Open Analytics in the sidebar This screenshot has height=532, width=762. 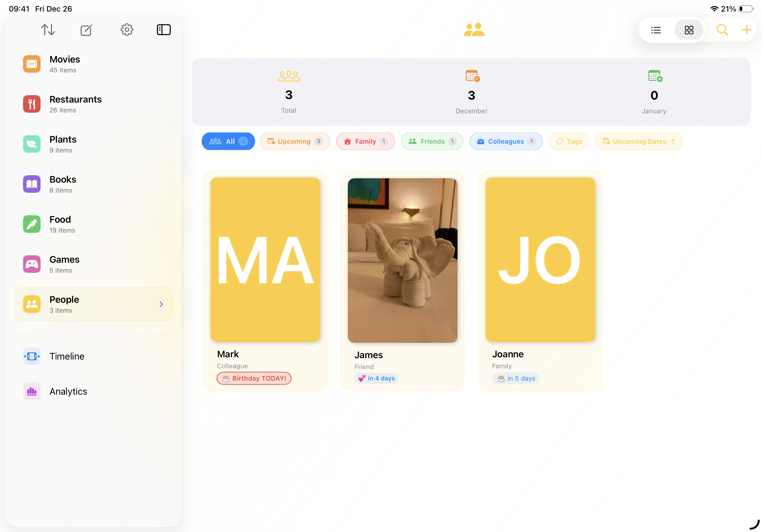point(68,391)
